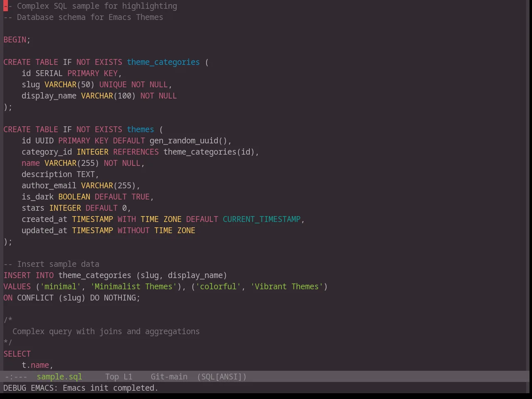This screenshot has height=399, width=532.
Task: Click the CONFLICT word in ON CONFLICT line
Action: pyautogui.click(x=35, y=298)
